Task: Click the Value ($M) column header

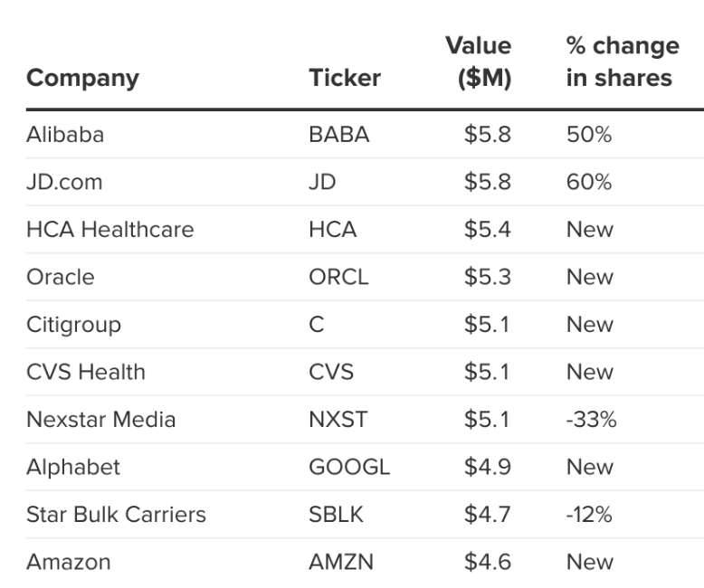Action: [x=479, y=62]
